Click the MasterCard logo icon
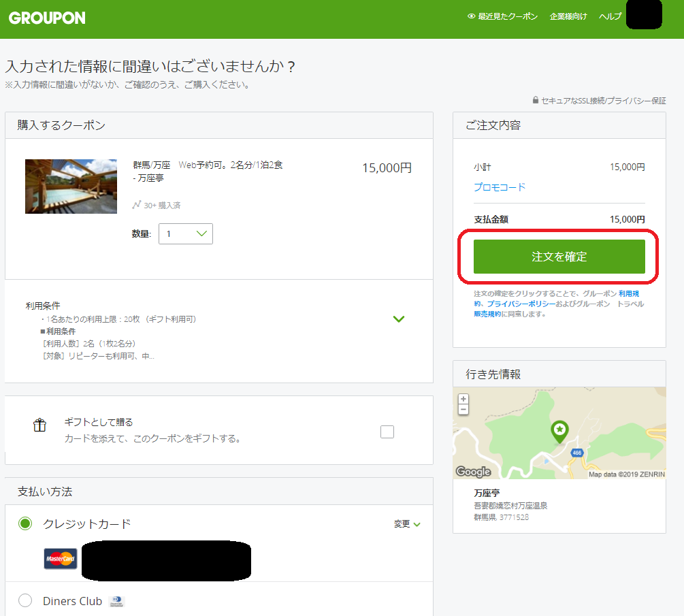Screen dimensions: 684x616 click(61, 559)
